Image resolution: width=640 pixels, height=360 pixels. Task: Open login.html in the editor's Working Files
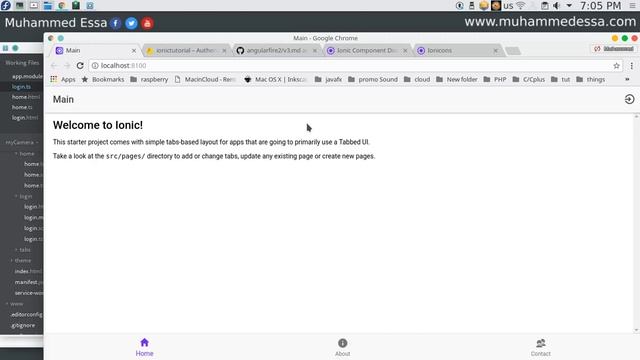[24, 118]
